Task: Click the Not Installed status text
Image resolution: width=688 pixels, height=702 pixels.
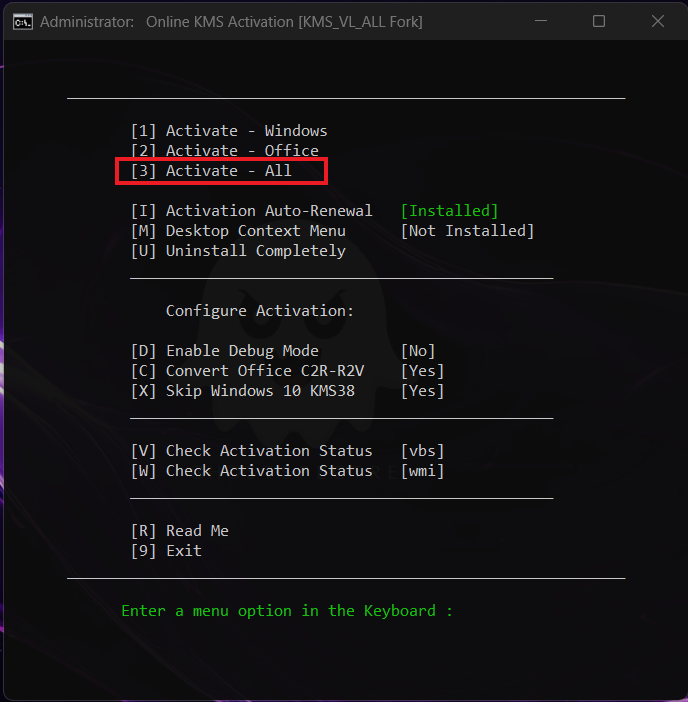Action: 467,231
